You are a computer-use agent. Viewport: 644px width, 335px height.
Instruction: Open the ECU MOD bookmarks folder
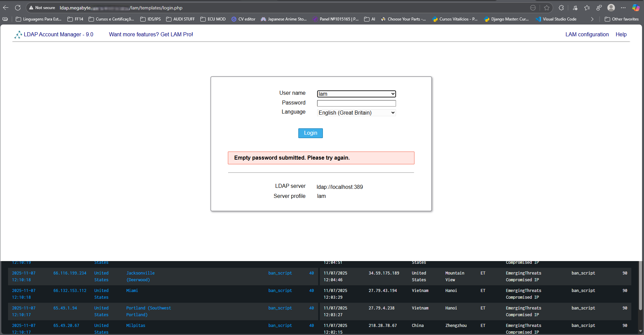coord(213,19)
